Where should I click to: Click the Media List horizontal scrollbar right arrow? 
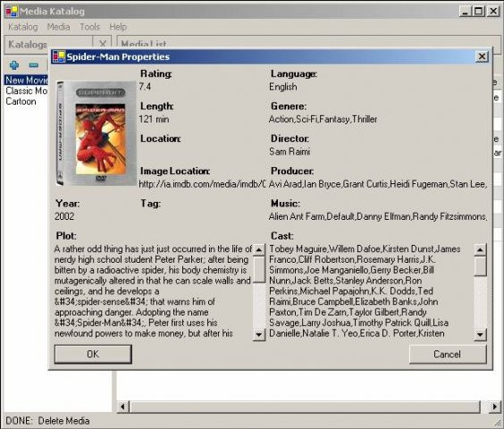pyautogui.click(x=495, y=407)
